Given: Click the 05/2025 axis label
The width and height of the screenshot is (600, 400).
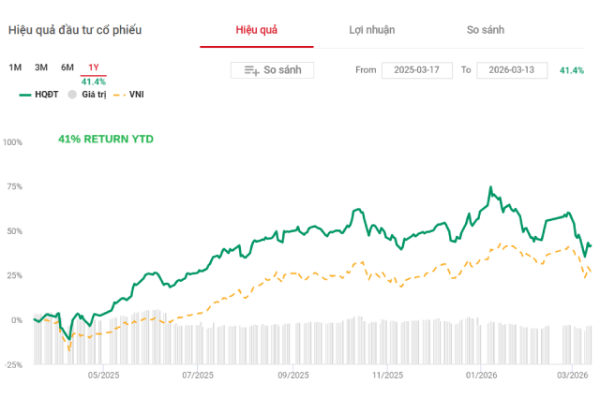Looking at the screenshot, I should (103, 375).
